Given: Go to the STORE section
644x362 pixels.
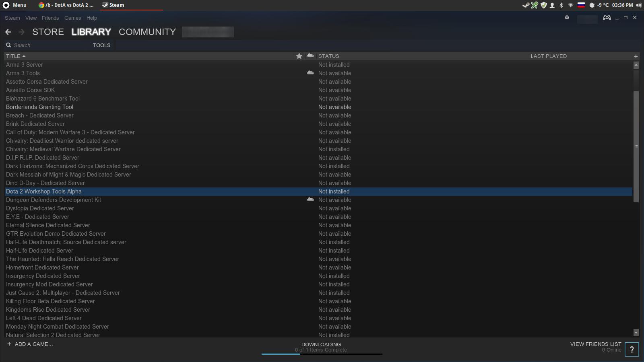Looking at the screenshot, I should [48, 32].
